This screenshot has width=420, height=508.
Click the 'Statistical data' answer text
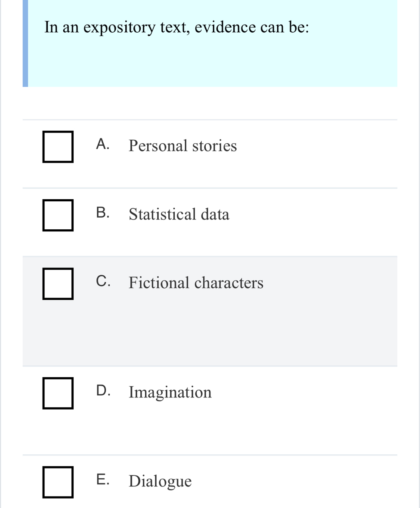pos(179,214)
